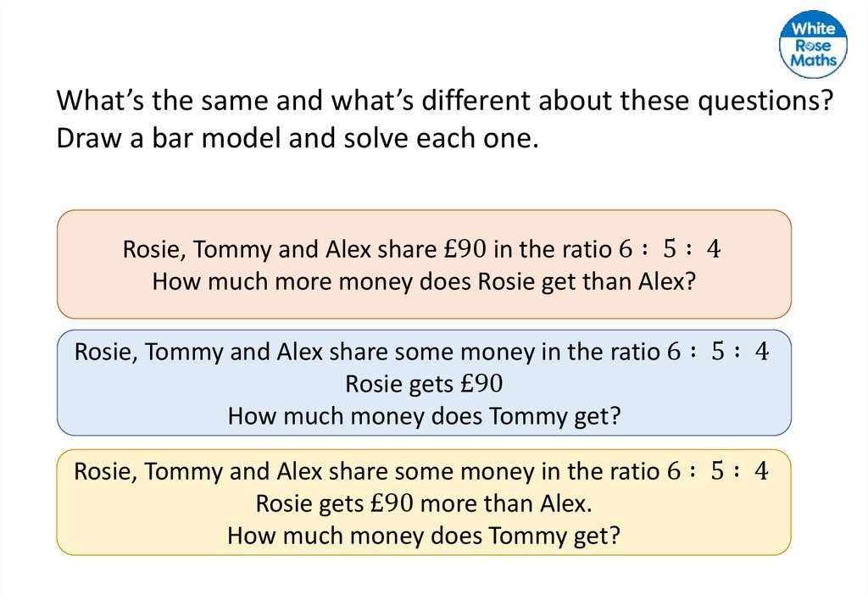The image size is (868, 600).
Task: Click 'Rosie gets £90 more than Alex' line
Action: click(424, 503)
